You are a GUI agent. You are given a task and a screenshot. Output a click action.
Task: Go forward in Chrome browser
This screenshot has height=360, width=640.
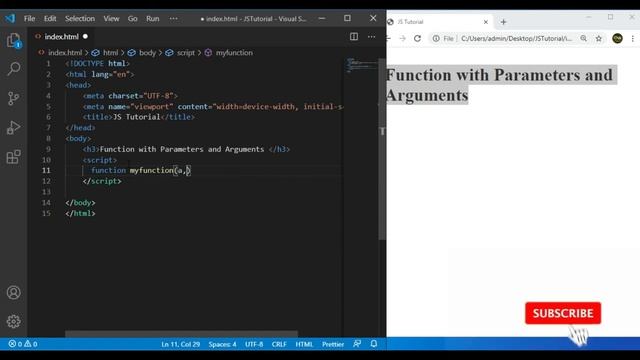pos(402,38)
